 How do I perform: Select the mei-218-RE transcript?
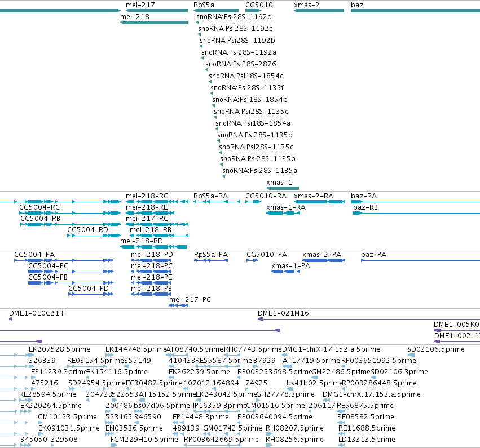pyautogui.click(x=150, y=213)
